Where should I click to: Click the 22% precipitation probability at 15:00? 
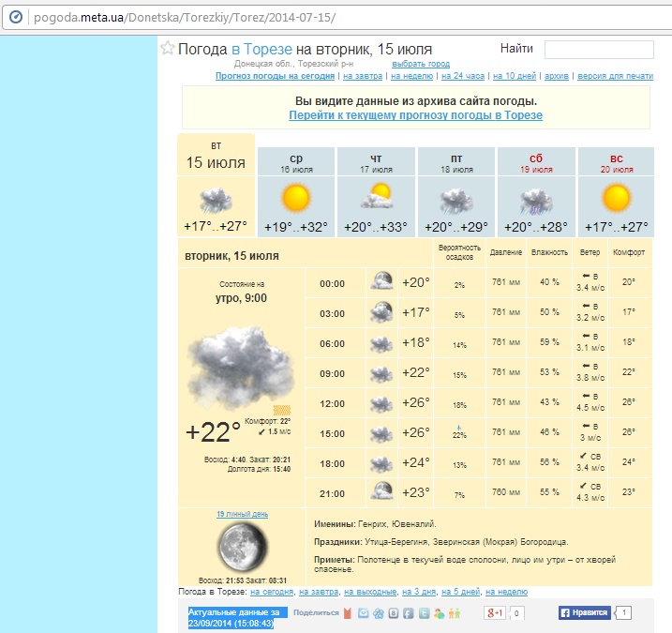tap(459, 435)
